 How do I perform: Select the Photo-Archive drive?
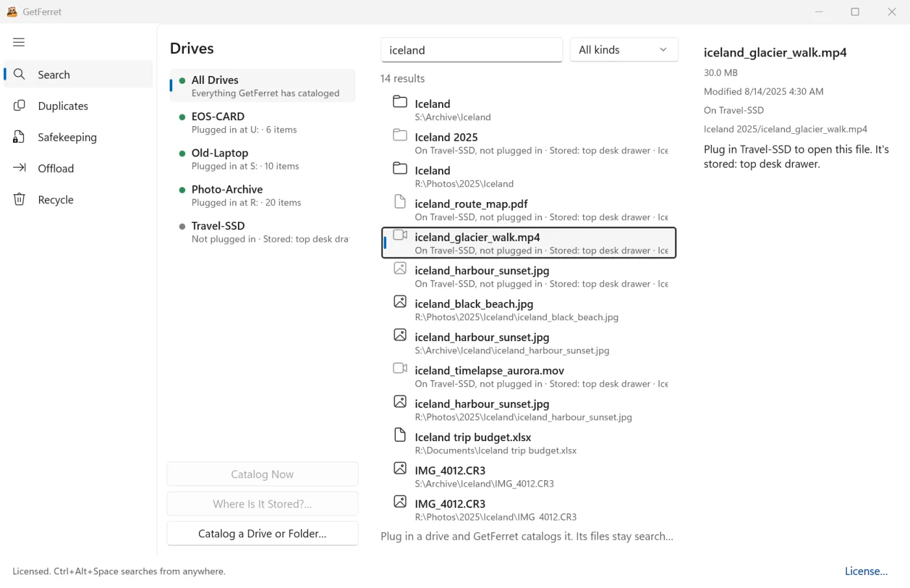pyautogui.click(x=263, y=196)
